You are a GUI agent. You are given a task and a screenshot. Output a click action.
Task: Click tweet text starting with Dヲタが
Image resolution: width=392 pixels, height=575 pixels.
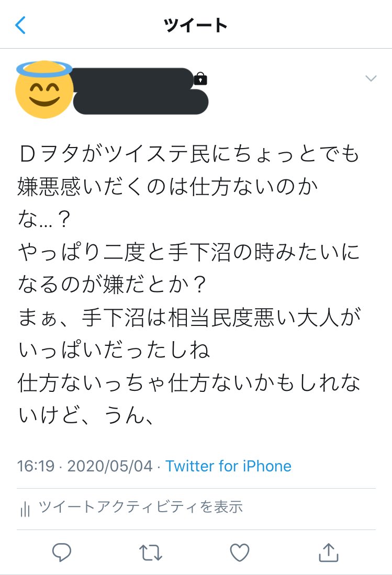tap(189, 153)
